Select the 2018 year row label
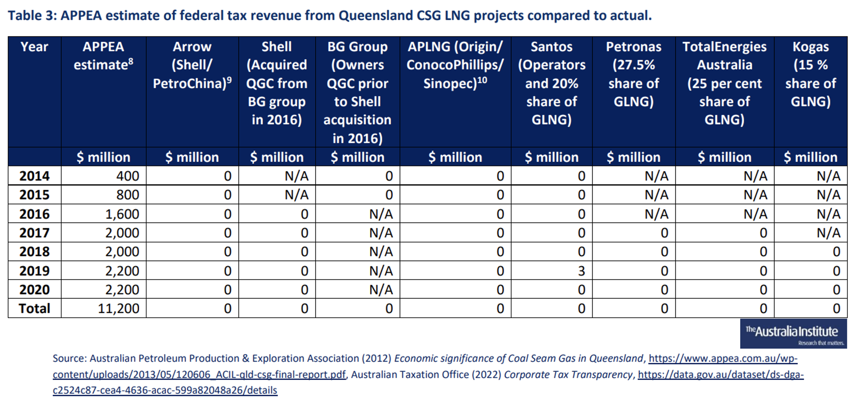 (34, 251)
